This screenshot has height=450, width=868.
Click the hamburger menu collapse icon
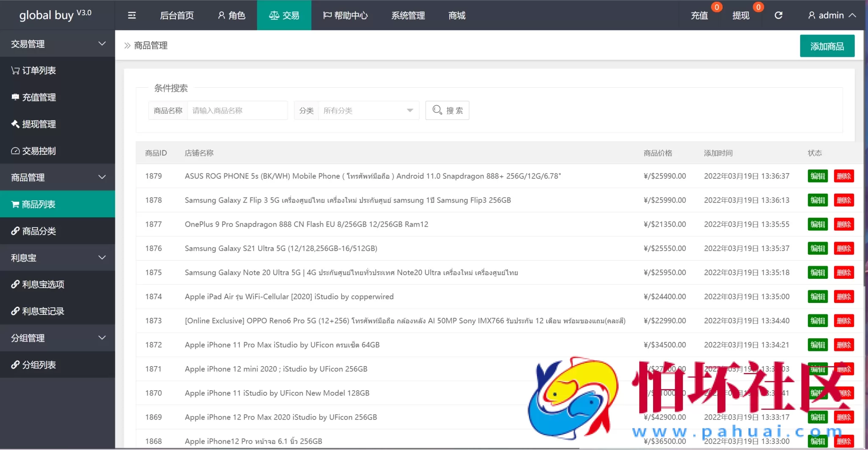tap(132, 16)
